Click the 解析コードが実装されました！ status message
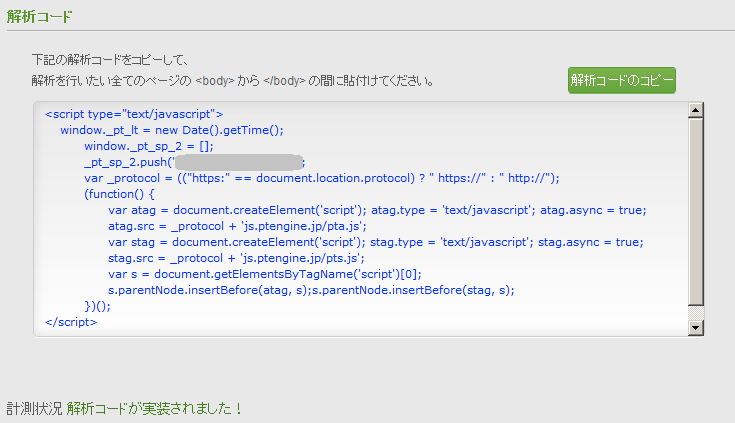 pos(154,408)
